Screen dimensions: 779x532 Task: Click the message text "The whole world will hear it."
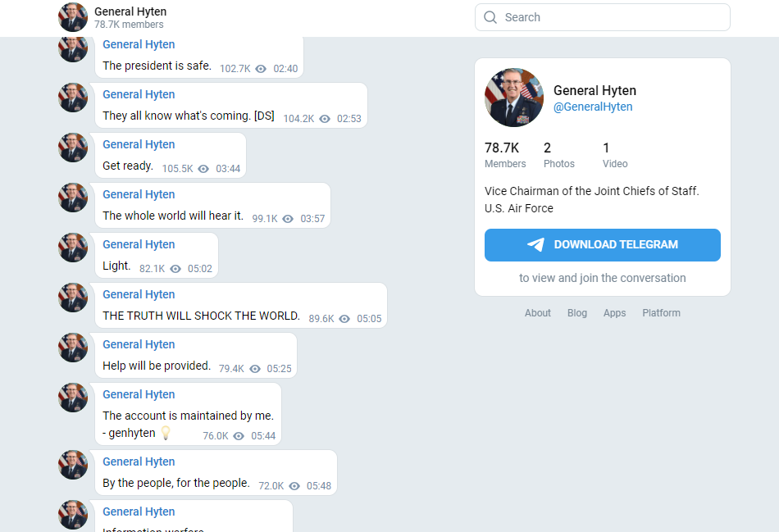173,216
